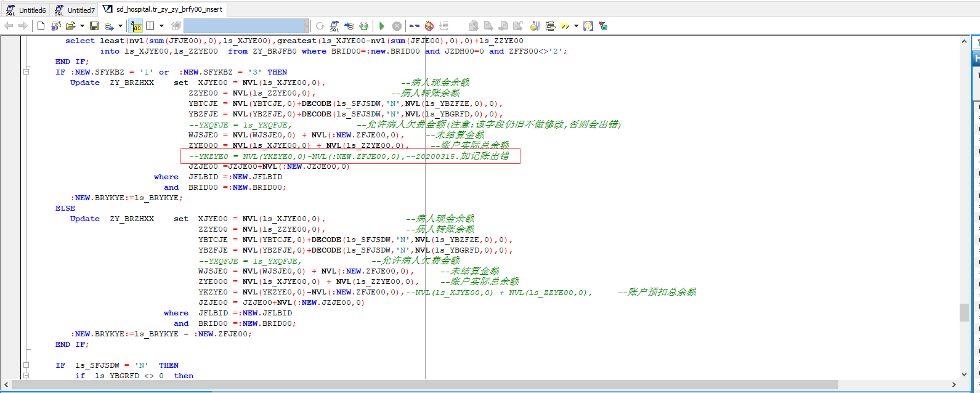
Task: Click the gray document undo icon
Action: 518,26
